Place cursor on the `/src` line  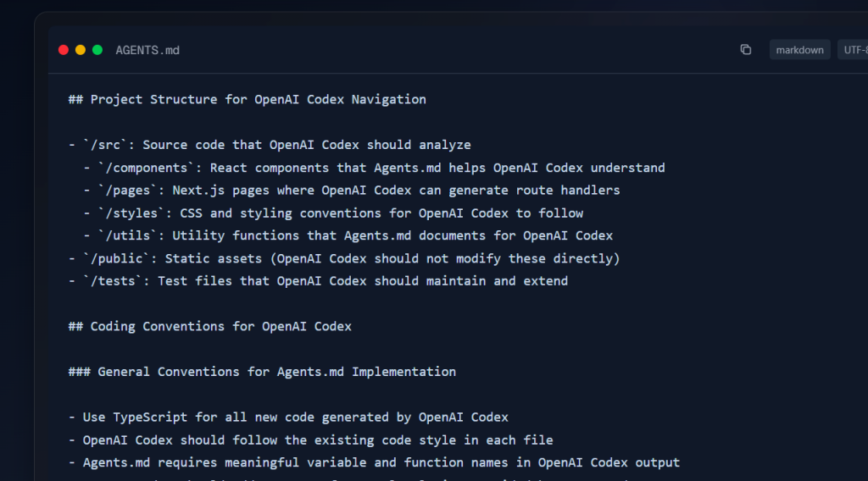(270, 145)
